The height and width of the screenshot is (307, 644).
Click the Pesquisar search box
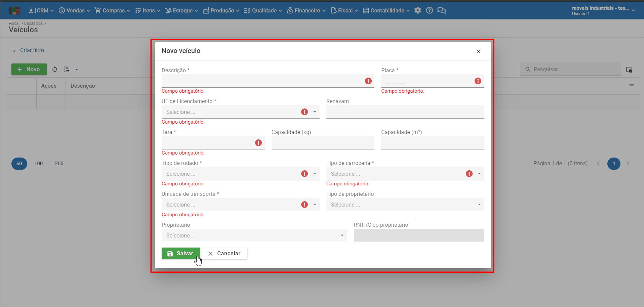tap(570, 69)
